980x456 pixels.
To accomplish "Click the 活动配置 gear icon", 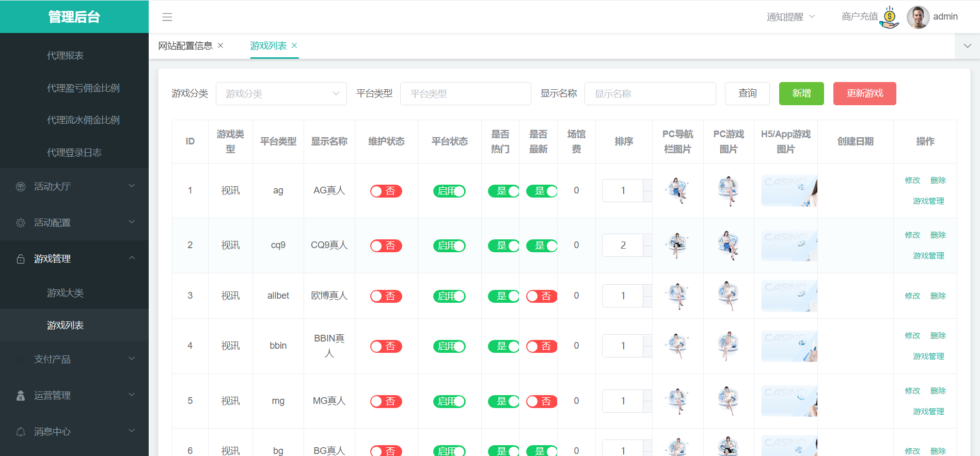I will tap(21, 223).
